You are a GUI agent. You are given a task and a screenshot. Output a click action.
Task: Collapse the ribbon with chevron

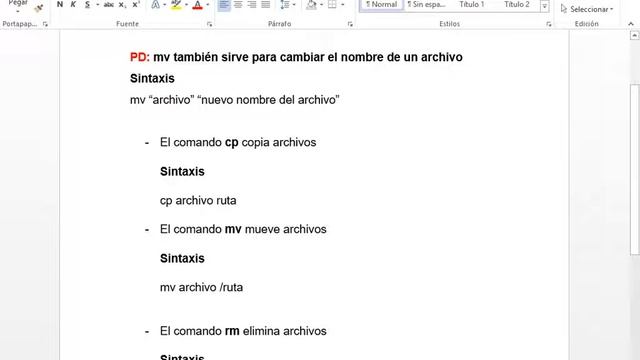631,24
